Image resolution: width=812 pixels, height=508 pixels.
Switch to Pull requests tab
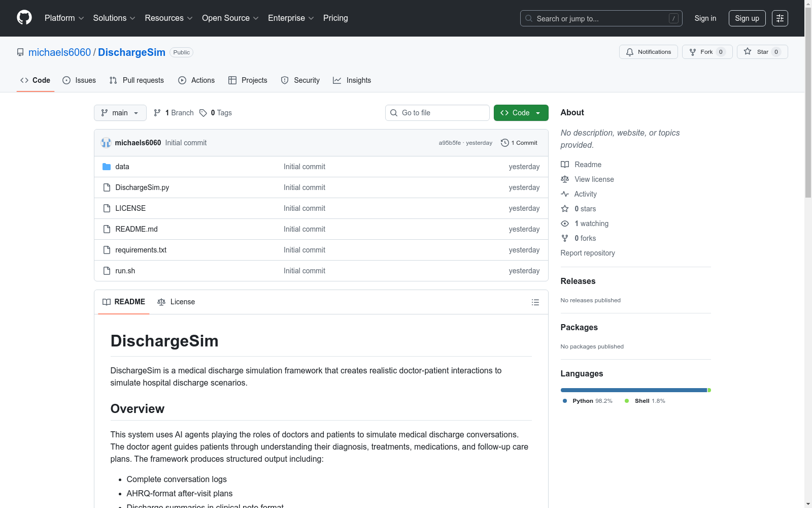[x=137, y=80]
